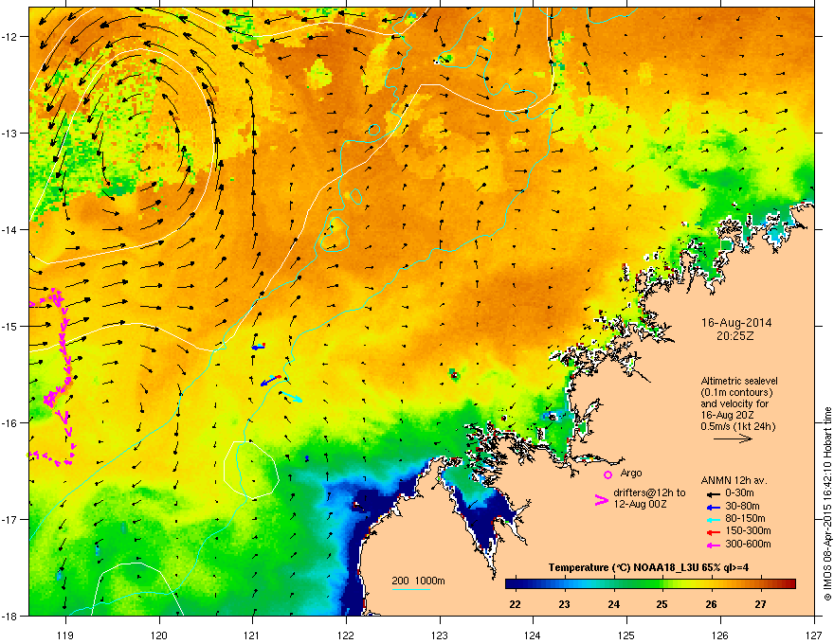The width and height of the screenshot is (834, 644).
Task: Click the latitude axis label -17
Action: click(10, 519)
